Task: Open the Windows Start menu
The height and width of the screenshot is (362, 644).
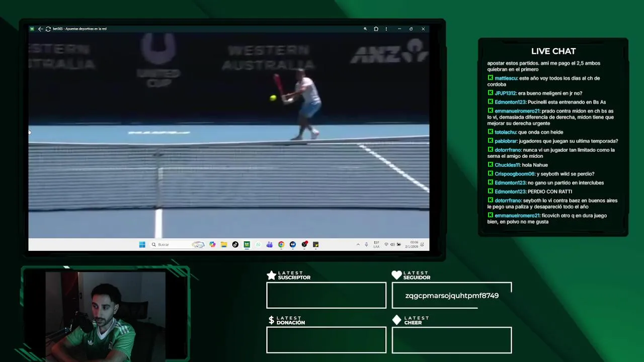Action: point(142,244)
